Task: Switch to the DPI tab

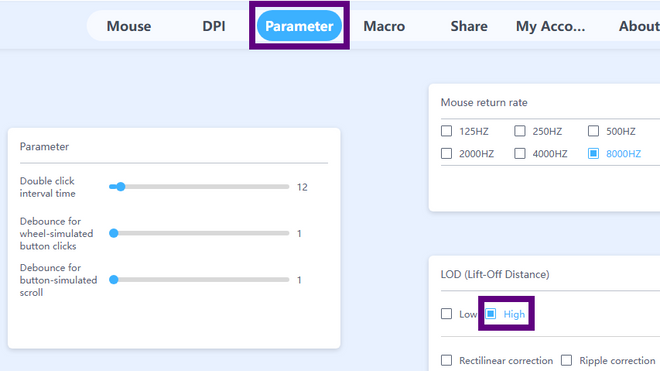Action: coord(214,26)
